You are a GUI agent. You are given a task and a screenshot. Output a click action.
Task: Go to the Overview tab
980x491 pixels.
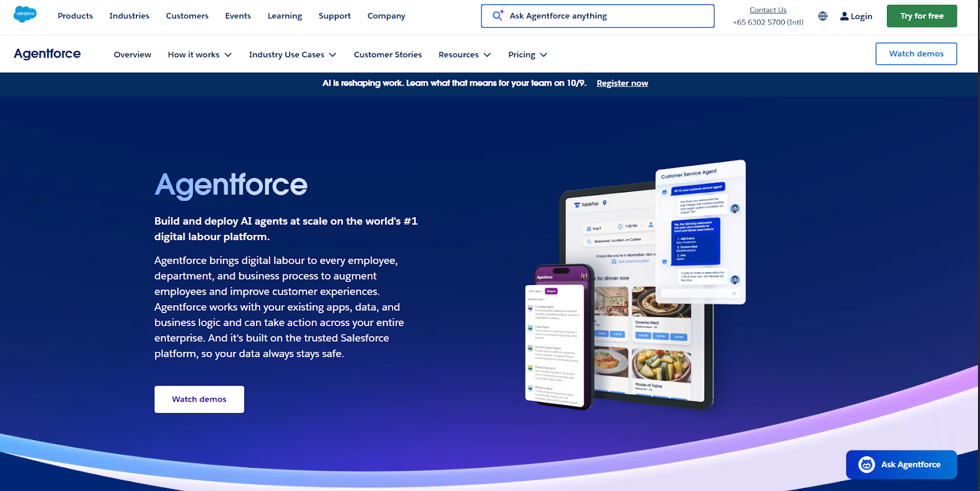(x=132, y=55)
